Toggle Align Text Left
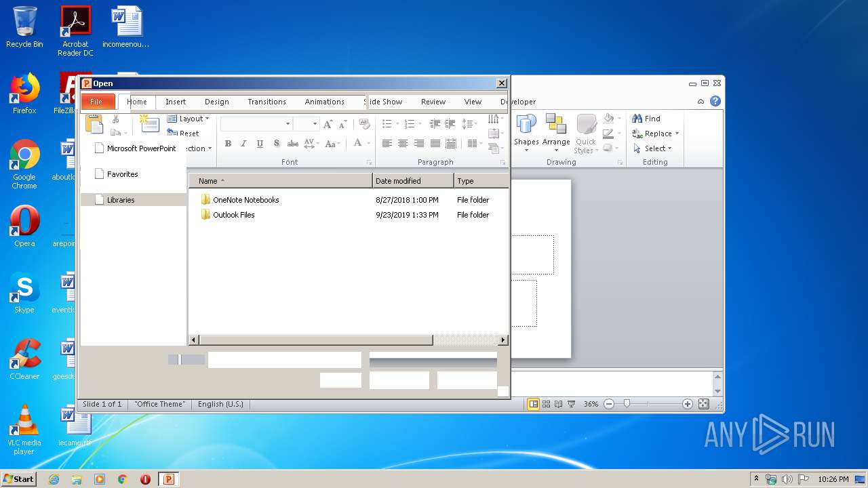868x488 pixels. pos(387,144)
